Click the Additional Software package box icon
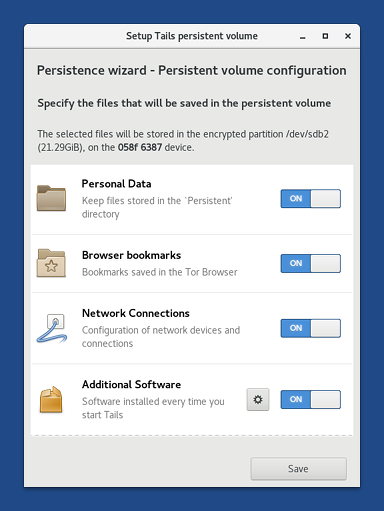 pos(51,399)
